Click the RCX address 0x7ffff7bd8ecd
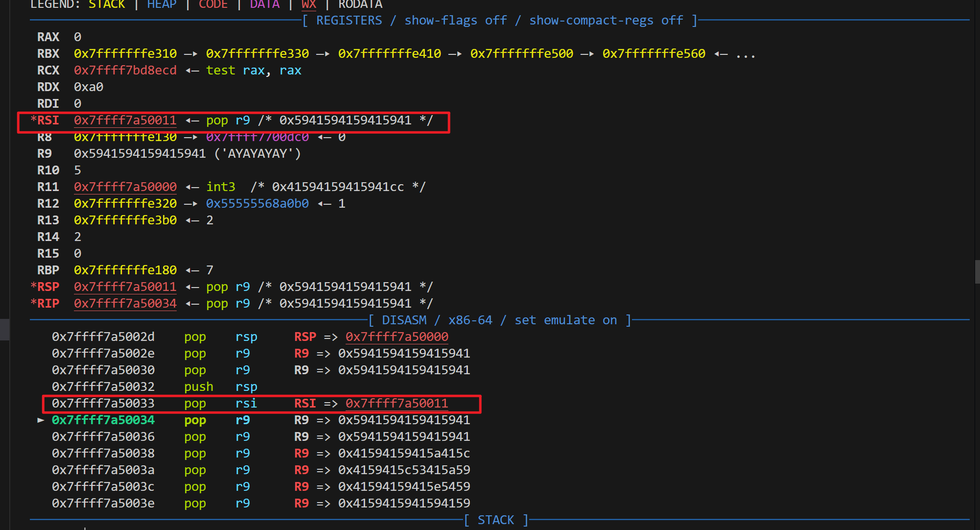 tap(125, 71)
